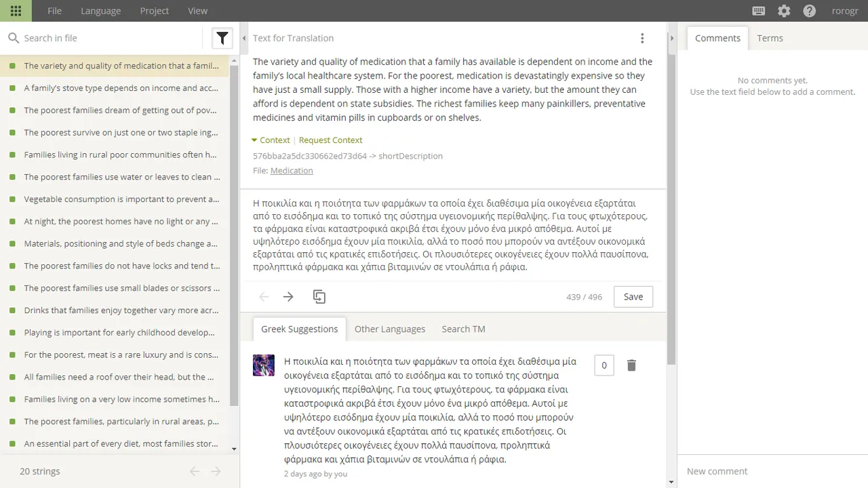Select string 'Playing is important for early childhood'

pyautogui.click(x=115, y=333)
